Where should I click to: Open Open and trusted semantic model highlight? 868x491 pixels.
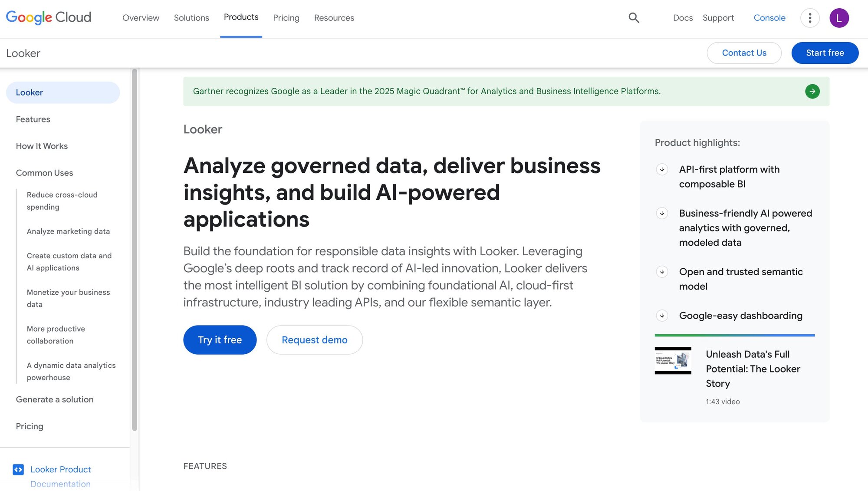pyautogui.click(x=741, y=279)
